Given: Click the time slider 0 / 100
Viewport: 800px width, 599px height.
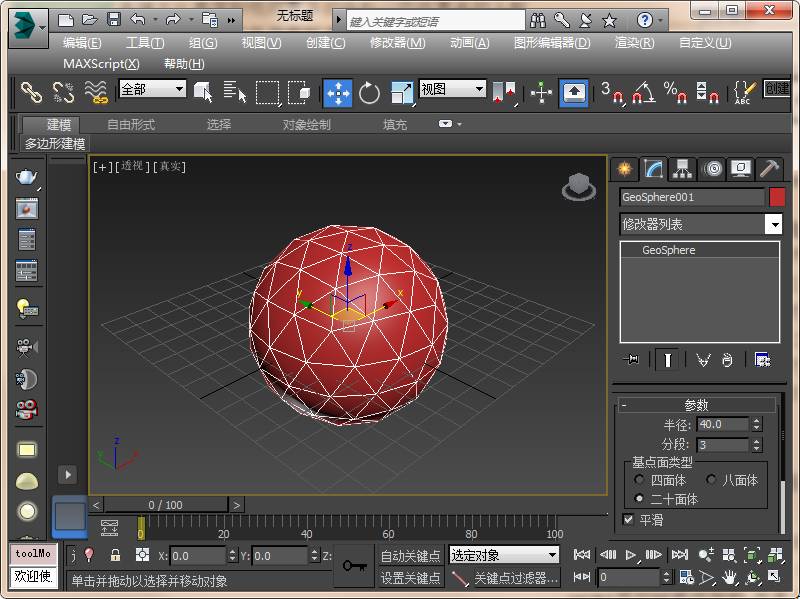Looking at the screenshot, I should [165, 505].
